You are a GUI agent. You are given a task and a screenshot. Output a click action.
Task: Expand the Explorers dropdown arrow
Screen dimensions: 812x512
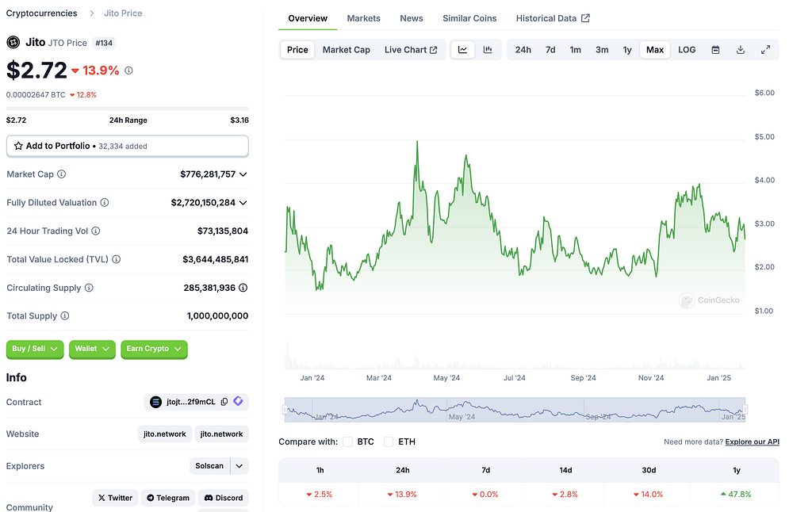pyautogui.click(x=239, y=466)
